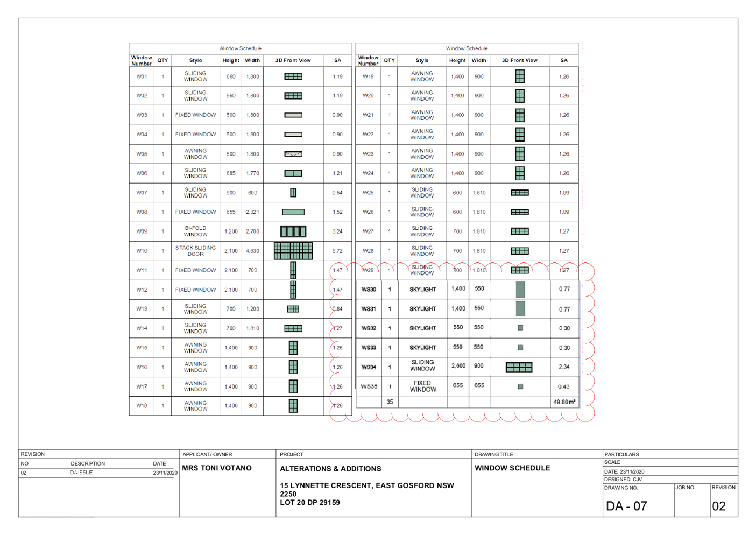Select the W01 sliding window front view graphic
The image size is (756, 535).
coord(293,76)
